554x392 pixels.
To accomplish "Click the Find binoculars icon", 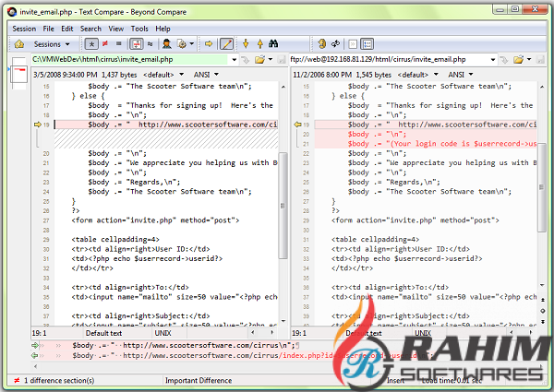I will (x=273, y=43).
